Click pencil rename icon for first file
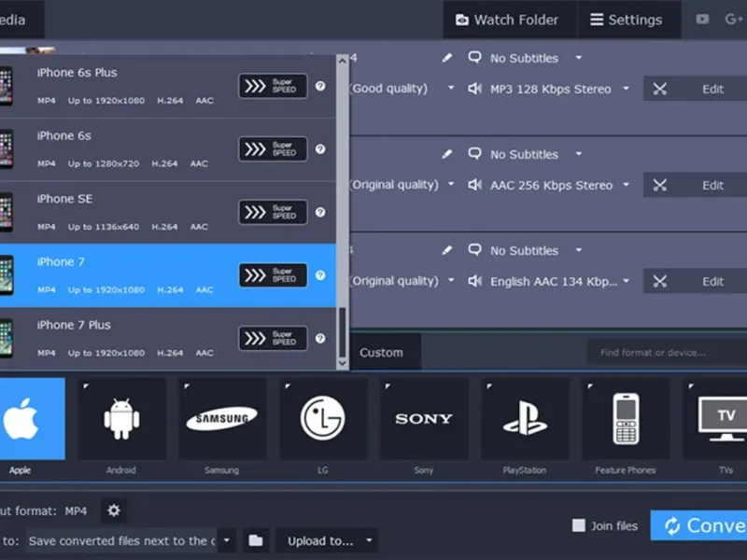The height and width of the screenshot is (560, 747). [x=446, y=58]
